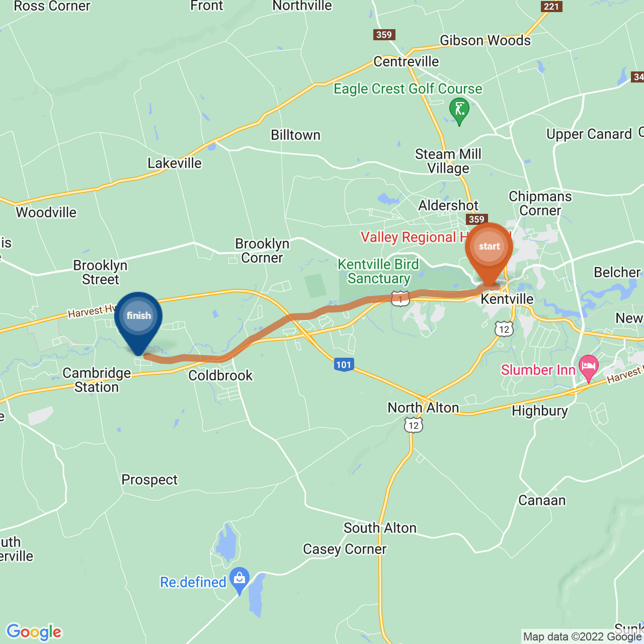This screenshot has height=644, width=644.
Task: Click the Google logo
Action: tap(34, 632)
